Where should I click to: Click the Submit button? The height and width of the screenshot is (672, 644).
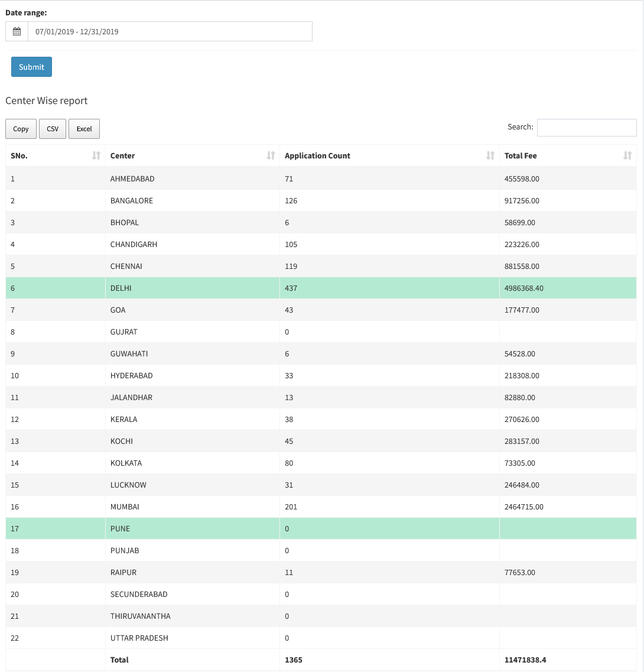(x=31, y=67)
